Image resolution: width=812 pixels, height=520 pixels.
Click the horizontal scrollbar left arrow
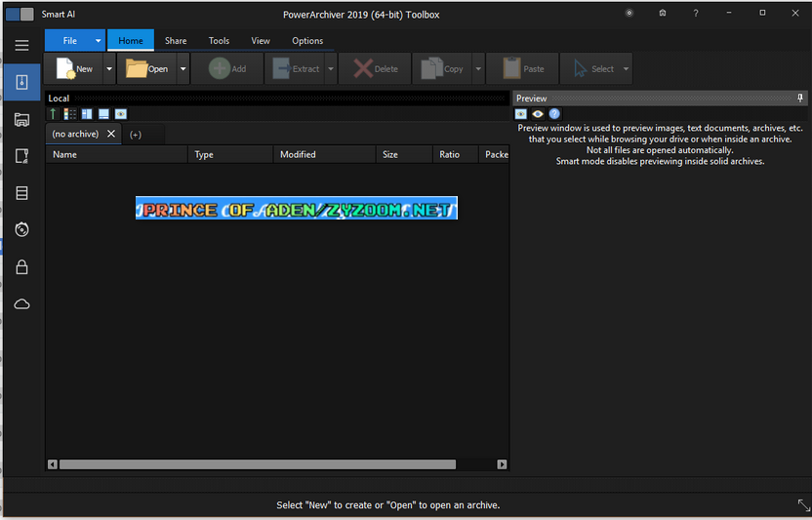click(53, 464)
